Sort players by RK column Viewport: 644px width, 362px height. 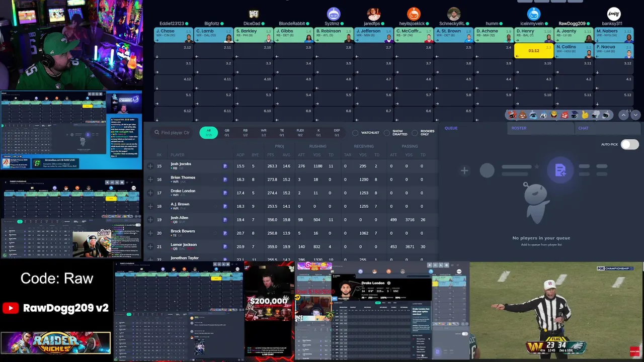[159, 155]
